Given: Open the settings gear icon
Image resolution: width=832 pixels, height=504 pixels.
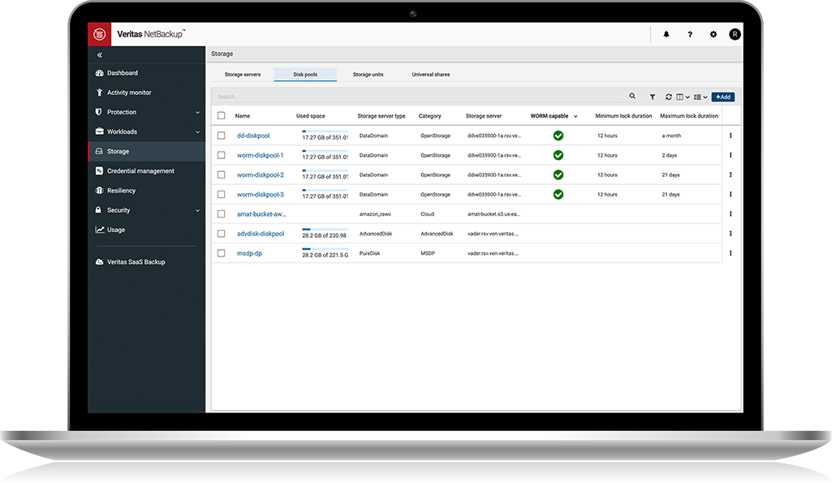Looking at the screenshot, I should tap(713, 34).
